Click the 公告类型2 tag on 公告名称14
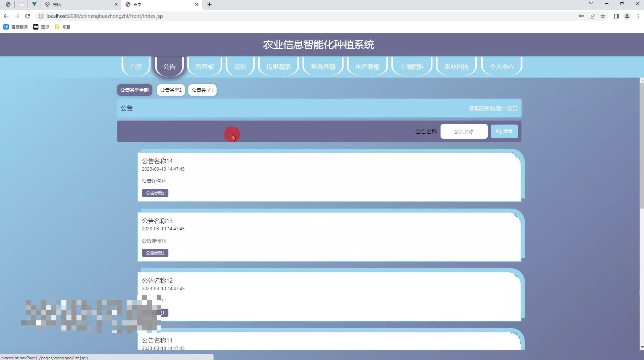 coord(155,193)
